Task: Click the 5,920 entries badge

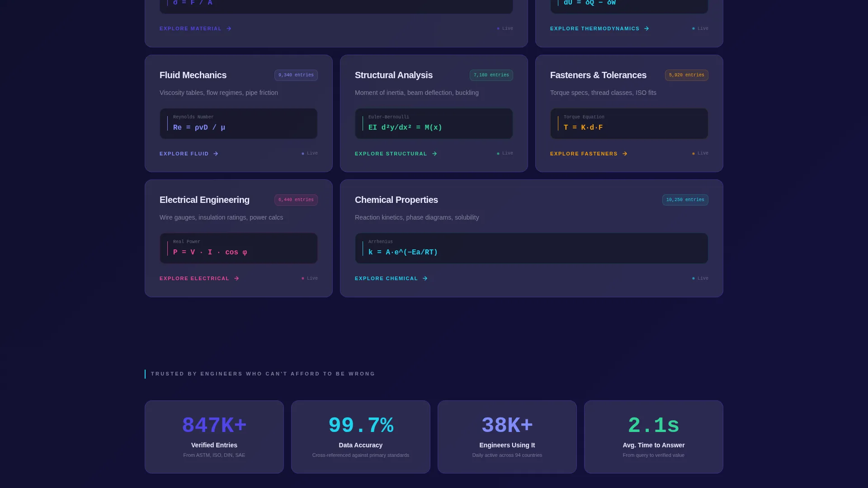Action: (687, 75)
